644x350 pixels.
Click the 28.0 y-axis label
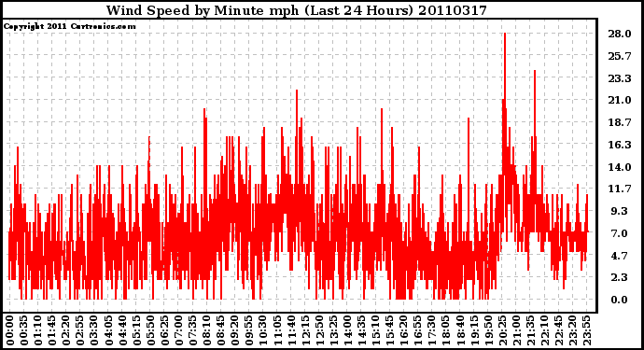[x=620, y=34]
